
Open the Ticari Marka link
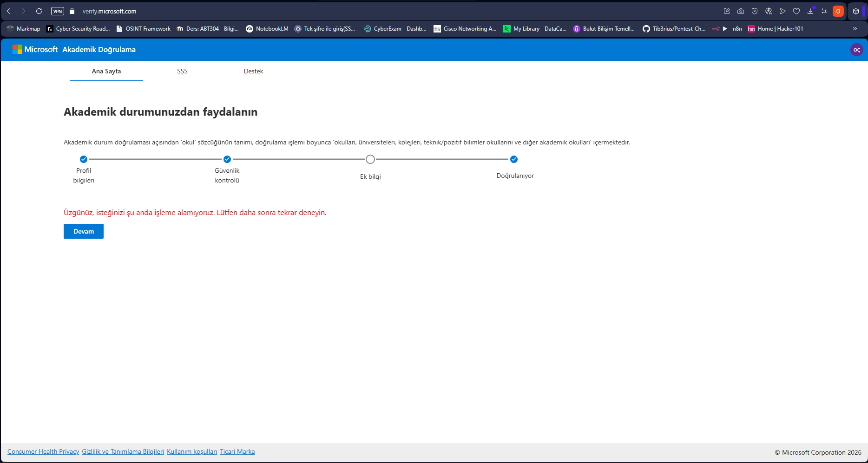(x=237, y=451)
